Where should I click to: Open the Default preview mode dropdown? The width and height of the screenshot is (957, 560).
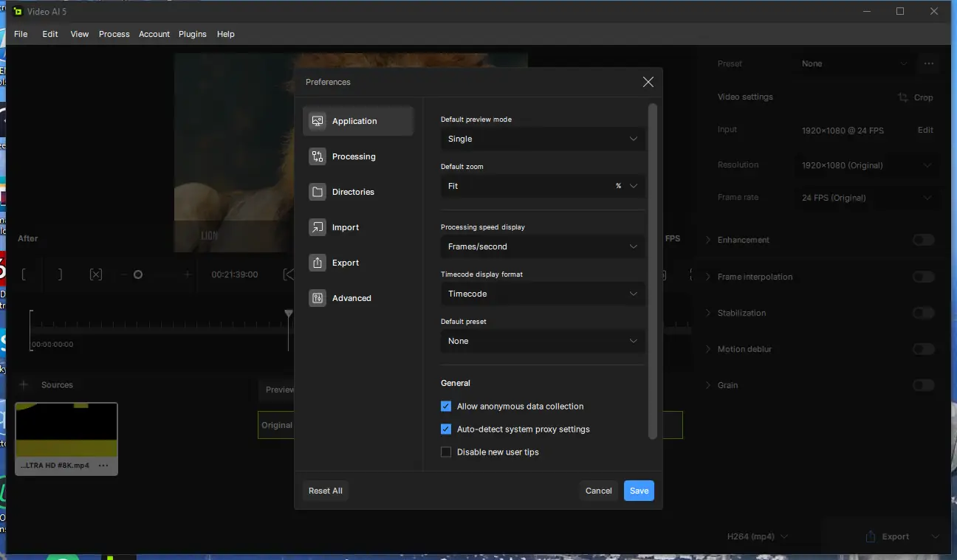coord(543,139)
